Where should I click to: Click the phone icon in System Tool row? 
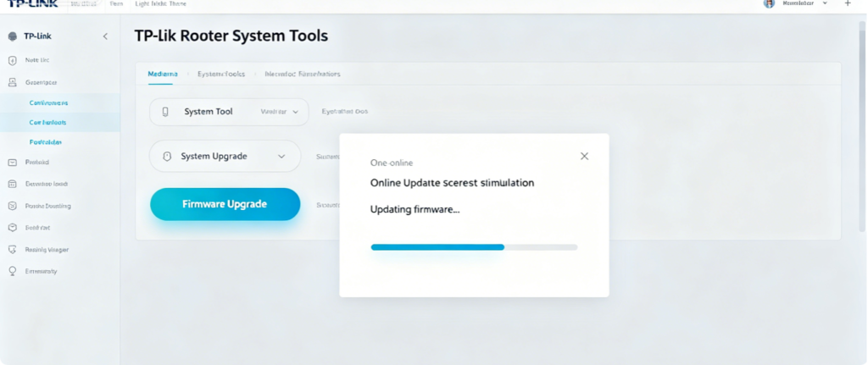[165, 112]
